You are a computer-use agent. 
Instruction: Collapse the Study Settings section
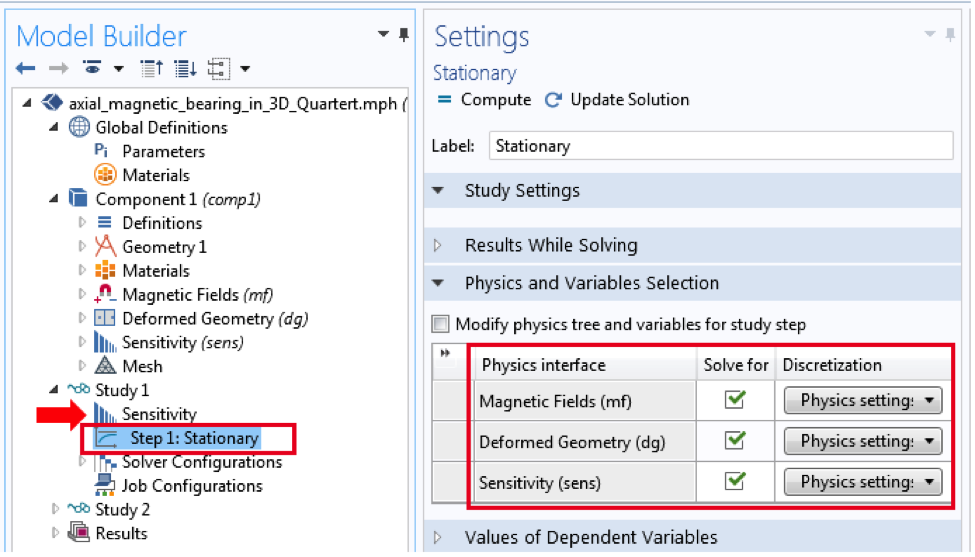click(x=438, y=190)
